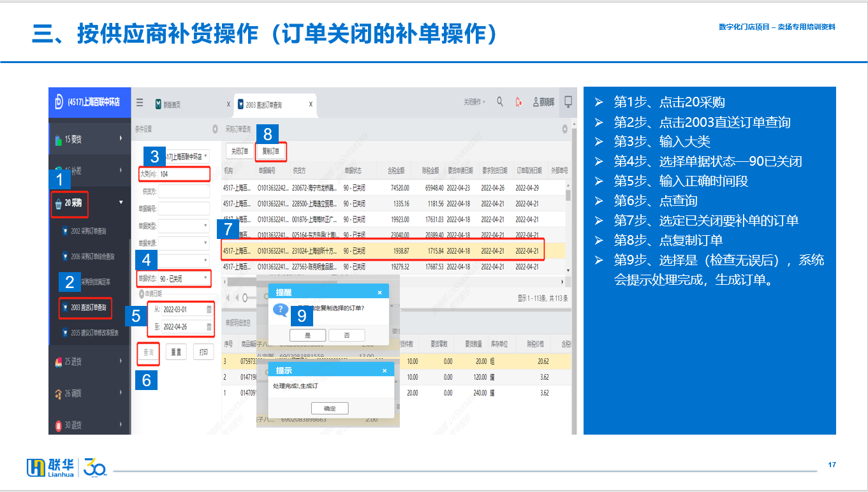Click 否 in the 提醒 dialog
This screenshot has height=492, width=868.
click(x=347, y=335)
